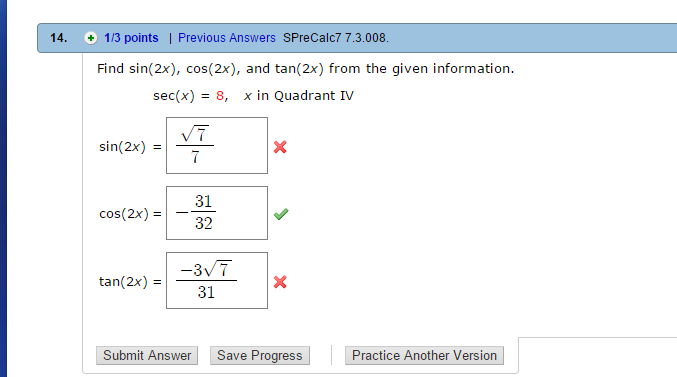The height and width of the screenshot is (377, 677).
Task: Click the red X beside tan(2x)
Action: coord(280,282)
